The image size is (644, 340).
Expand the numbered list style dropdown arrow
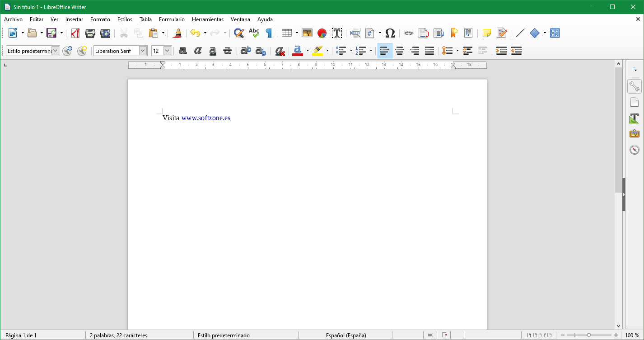point(371,51)
